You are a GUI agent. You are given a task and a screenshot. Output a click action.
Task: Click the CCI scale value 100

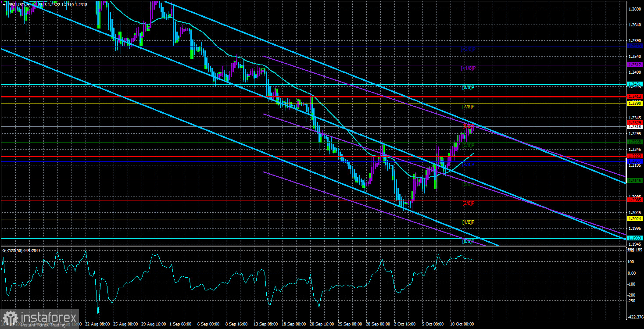pyautogui.click(x=632, y=262)
